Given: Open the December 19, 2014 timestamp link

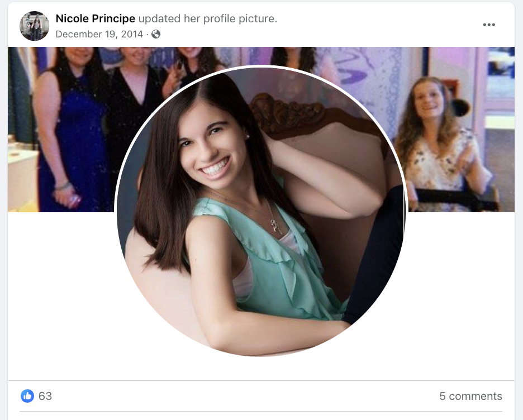Looking at the screenshot, I should (99, 34).
